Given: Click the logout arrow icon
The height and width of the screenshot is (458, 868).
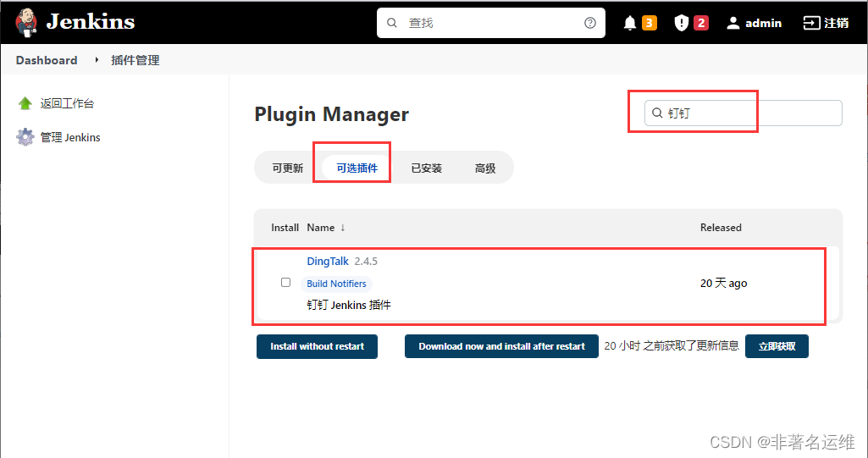Looking at the screenshot, I should 811,23.
